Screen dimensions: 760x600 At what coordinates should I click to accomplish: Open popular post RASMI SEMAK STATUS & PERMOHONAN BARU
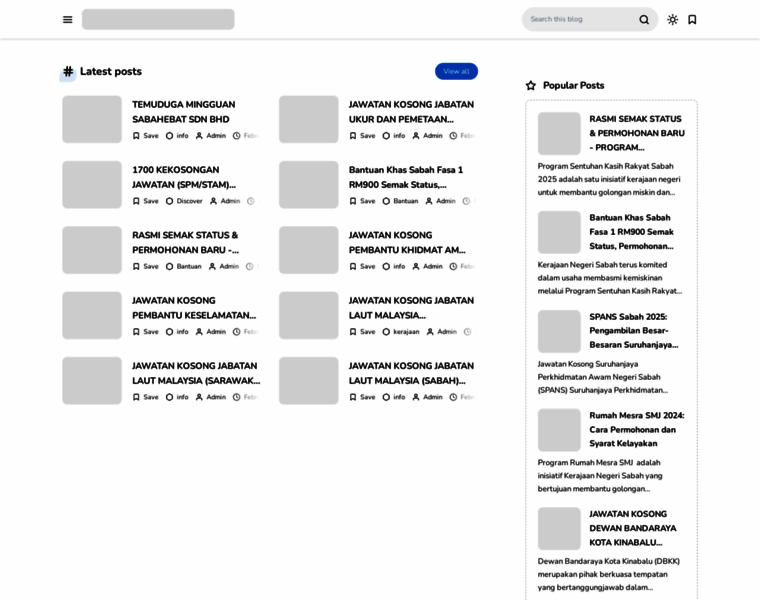click(x=637, y=133)
